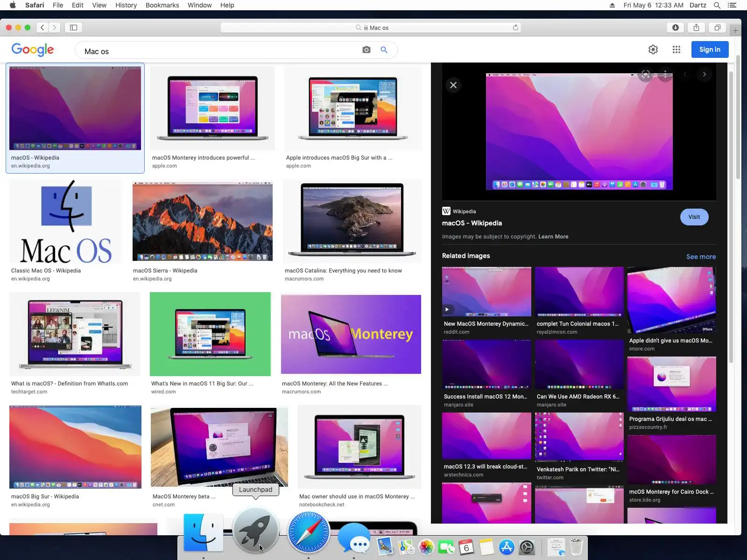Click the Safari compass icon in Dock

[x=309, y=532]
